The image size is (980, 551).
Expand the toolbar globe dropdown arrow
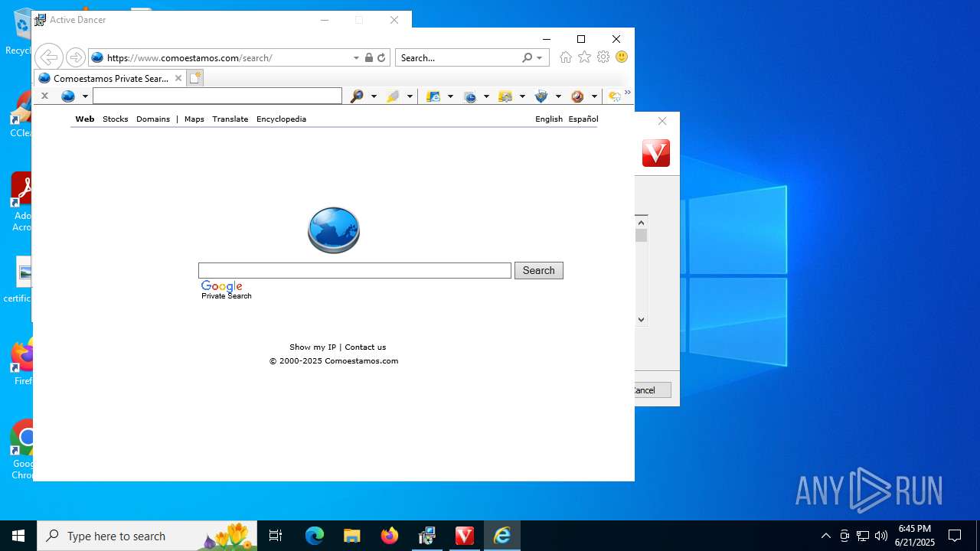pyautogui.click(x=85, y=96)
